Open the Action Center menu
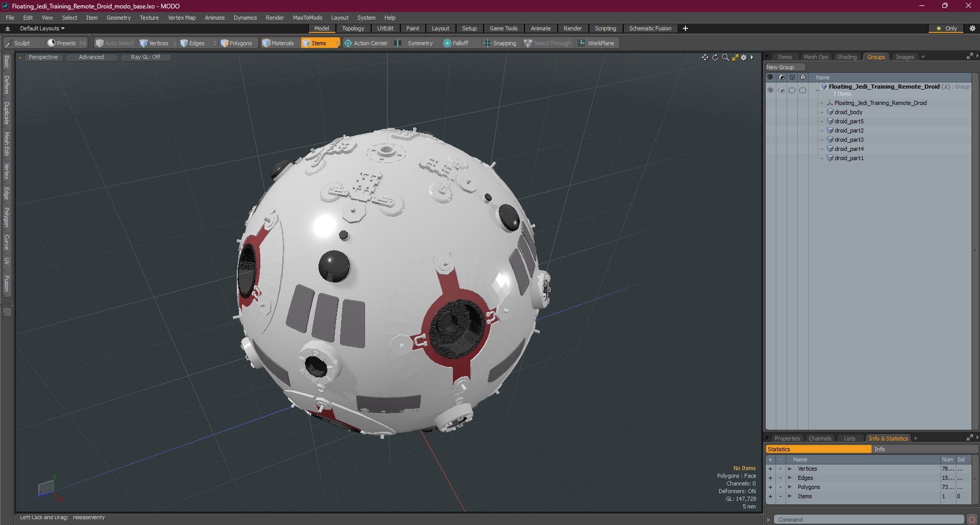Image resolution: width=980 pixels, height=525 pixels. 366,43
